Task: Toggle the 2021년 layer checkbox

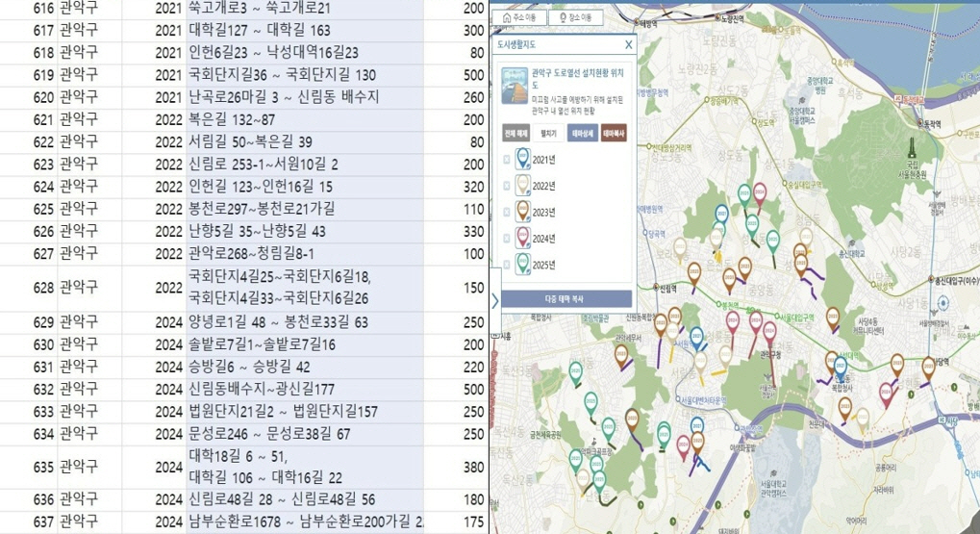Action: [506, 160]
